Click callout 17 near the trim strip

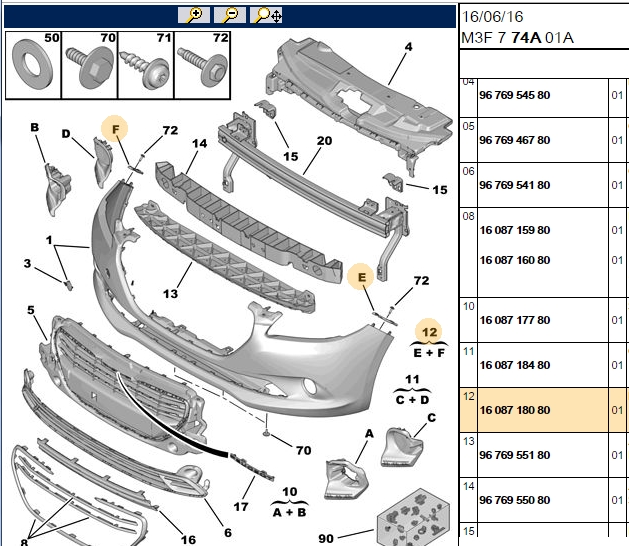coord(241,507)
